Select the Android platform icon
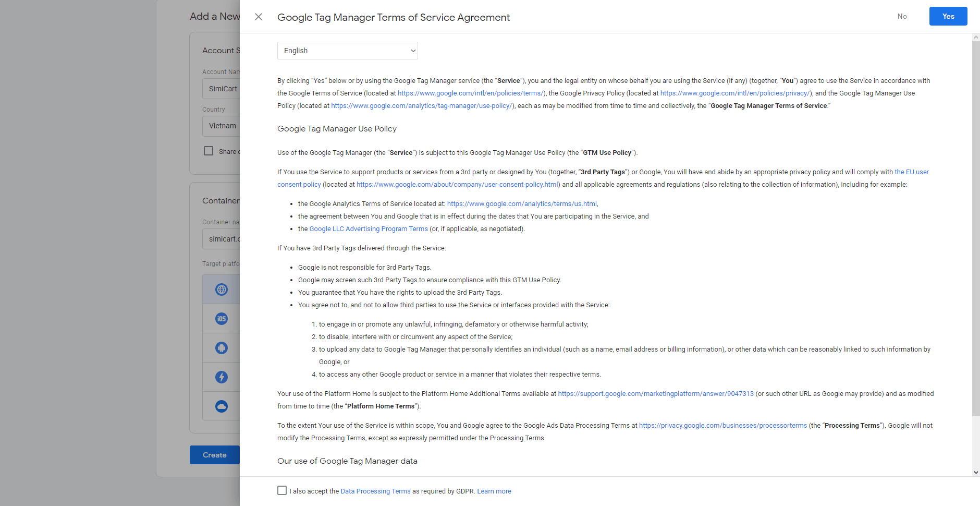 [222, 348]
